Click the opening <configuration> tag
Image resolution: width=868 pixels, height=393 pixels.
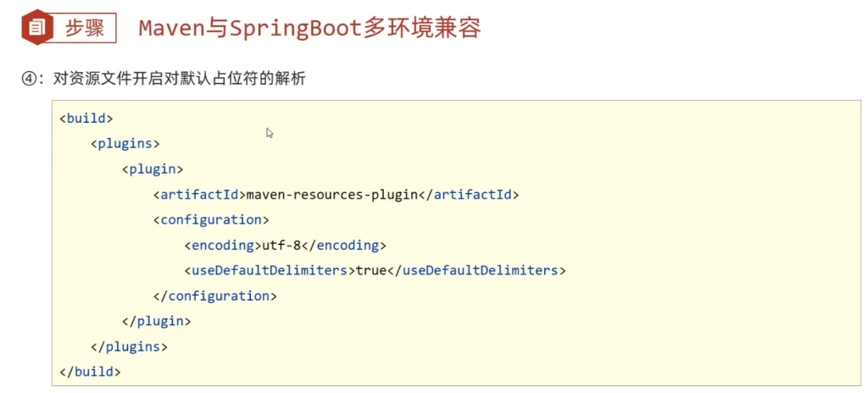click(210, 219)
